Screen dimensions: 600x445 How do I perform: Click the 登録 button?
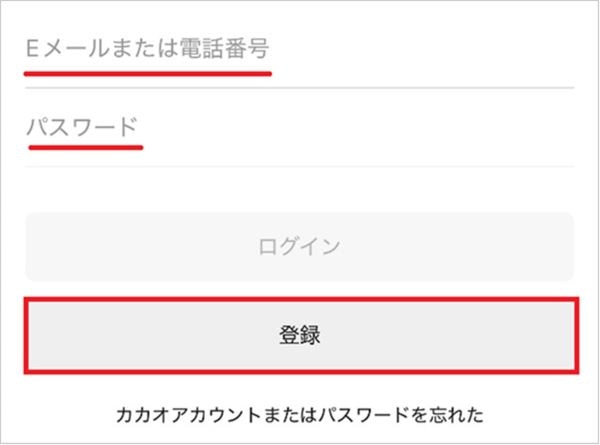(x=300, y=335)
